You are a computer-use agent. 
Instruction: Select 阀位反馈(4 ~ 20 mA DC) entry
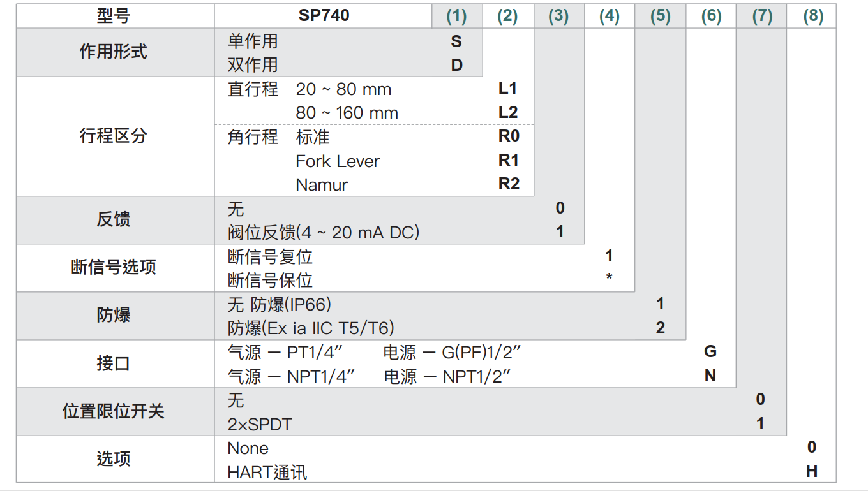coord(324,233)
